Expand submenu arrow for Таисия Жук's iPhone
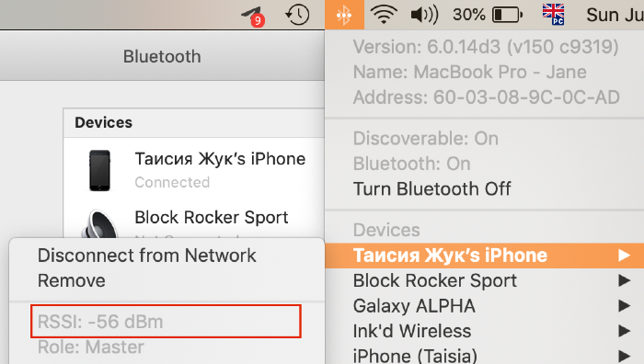 coord(624,256)
